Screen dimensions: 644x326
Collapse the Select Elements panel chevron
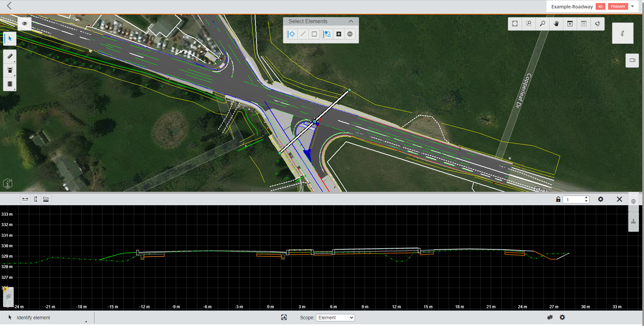pyautogui.click(x=351, y=21)
